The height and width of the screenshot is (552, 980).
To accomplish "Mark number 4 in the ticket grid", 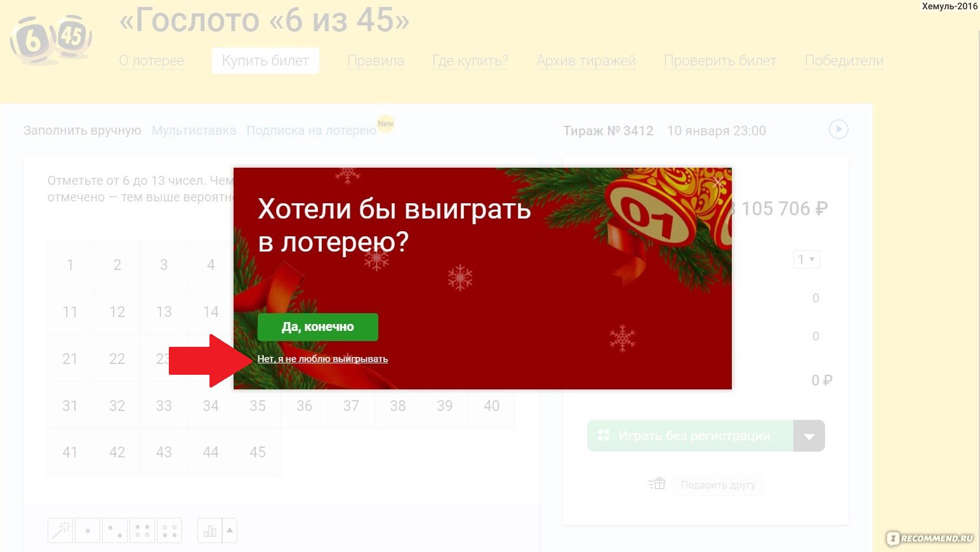I will click(x=211, y=265).
